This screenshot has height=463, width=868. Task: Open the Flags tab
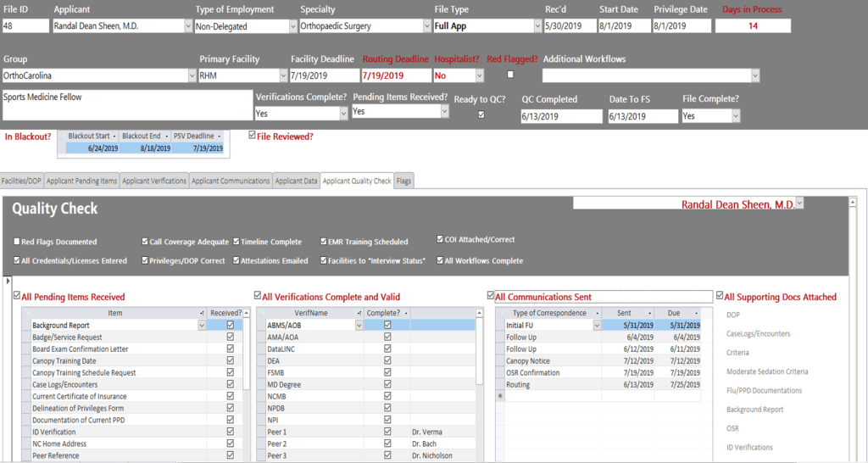tap(403, 181)
